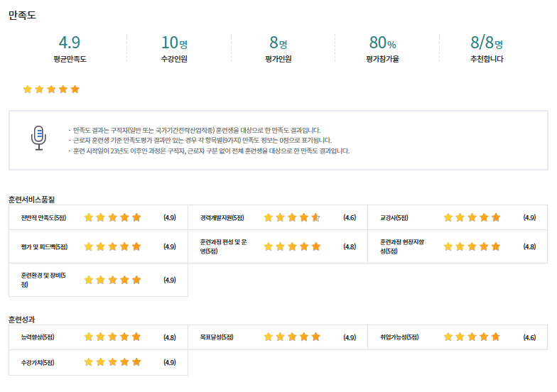Viewport: 557px width, 392px height.
Task: Click the star rating for 전반적 만족도
Action: point(113,217)
